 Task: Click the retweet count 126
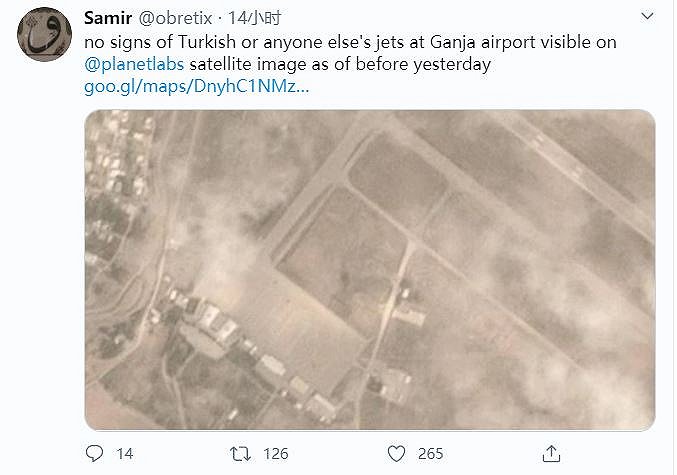click(x=276, y=454)
